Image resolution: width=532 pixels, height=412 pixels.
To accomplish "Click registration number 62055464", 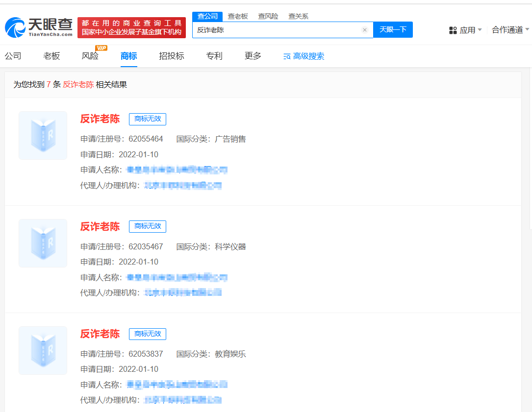I will click(x=146, y=139).
